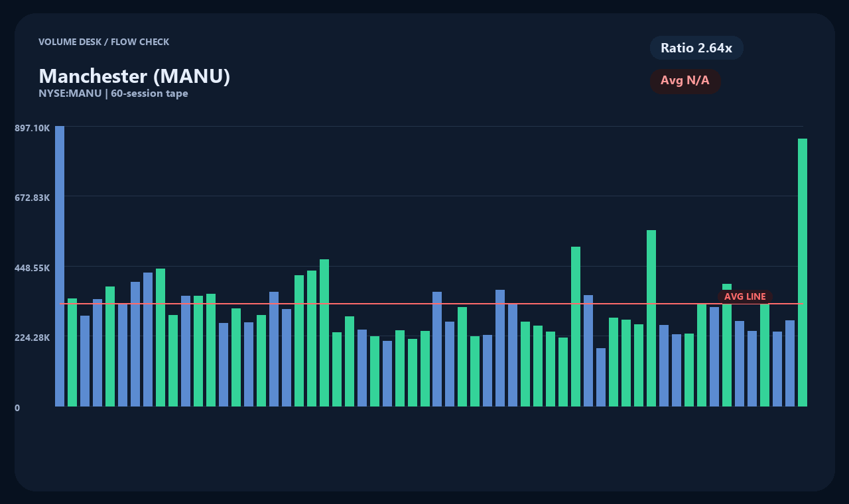
Task: Click the VOLUME DESK / FLOW CHECK header
Action: coord(104,42)
